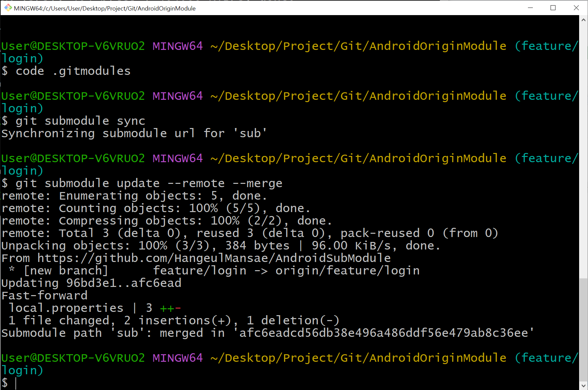
Task: Click the git submodule sync command text
Action: coord(80,120)
